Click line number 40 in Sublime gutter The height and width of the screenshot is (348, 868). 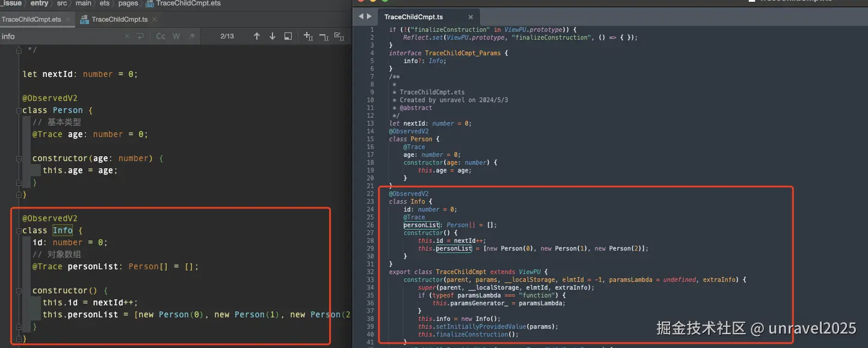tap(371, 335)
